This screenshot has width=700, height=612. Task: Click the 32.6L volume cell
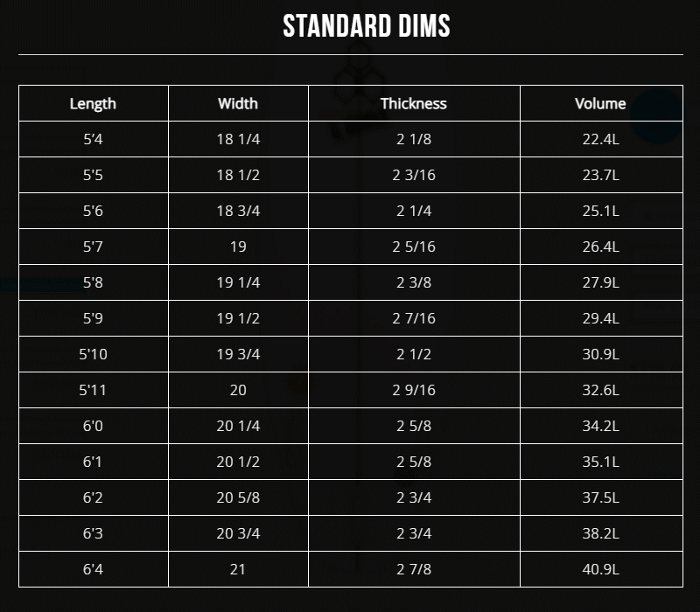(x=600, y=390)
